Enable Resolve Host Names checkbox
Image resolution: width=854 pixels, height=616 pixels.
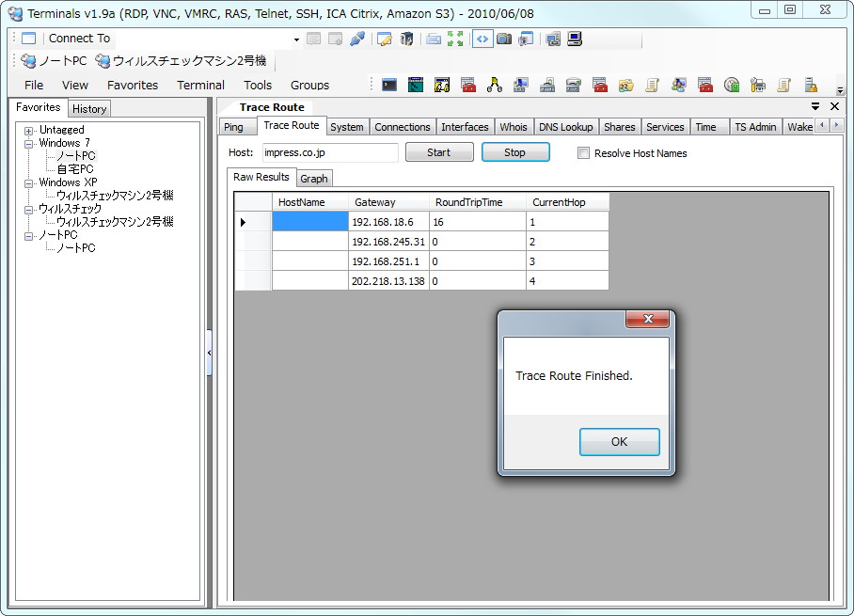point(583,153)
